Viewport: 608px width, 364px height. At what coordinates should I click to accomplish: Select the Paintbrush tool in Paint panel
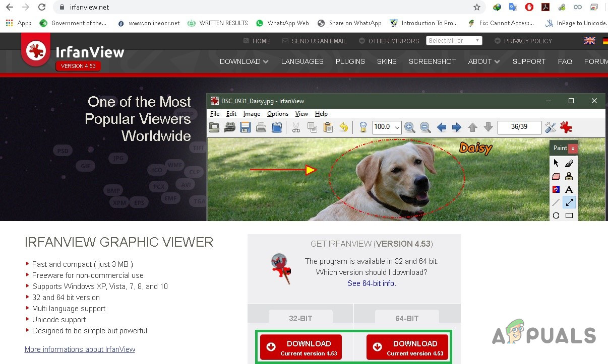point(569,164)
